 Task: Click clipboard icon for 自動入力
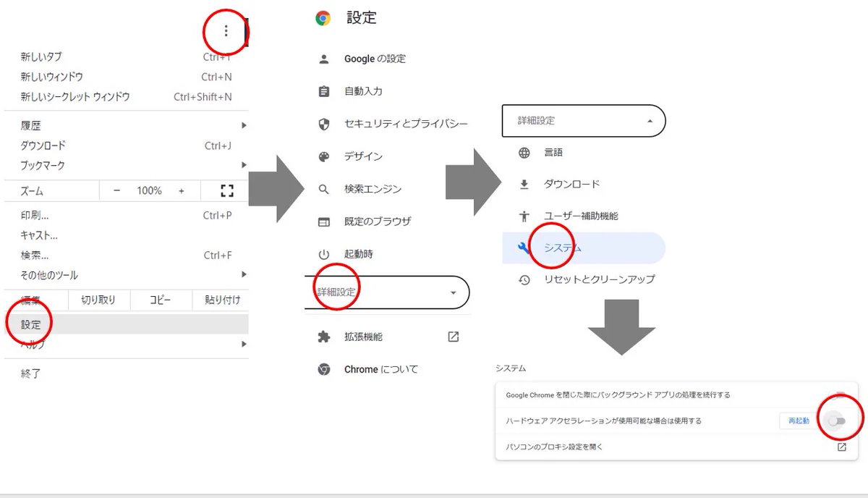pos(324,91)
